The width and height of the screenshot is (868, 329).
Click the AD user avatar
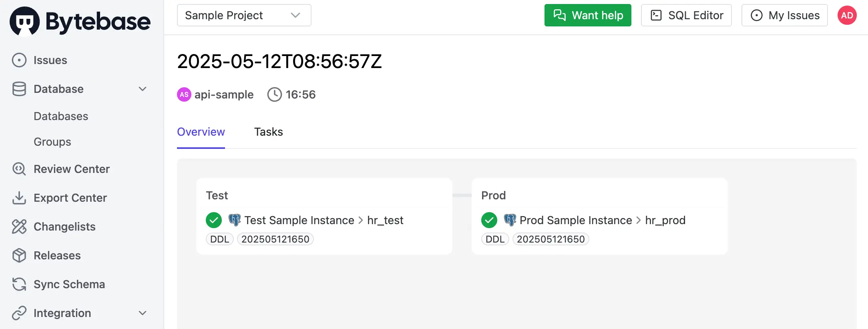[847, 15]
